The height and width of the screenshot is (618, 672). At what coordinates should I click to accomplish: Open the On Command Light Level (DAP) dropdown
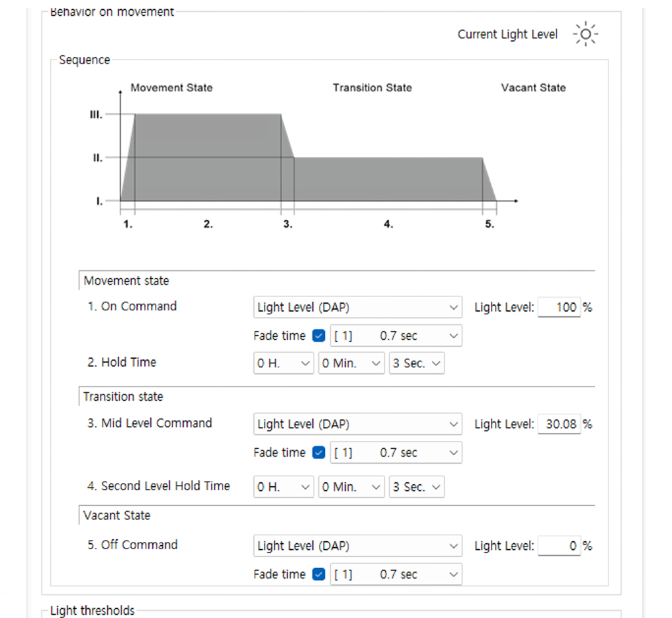pyautogui.click(x=357, y=307)
